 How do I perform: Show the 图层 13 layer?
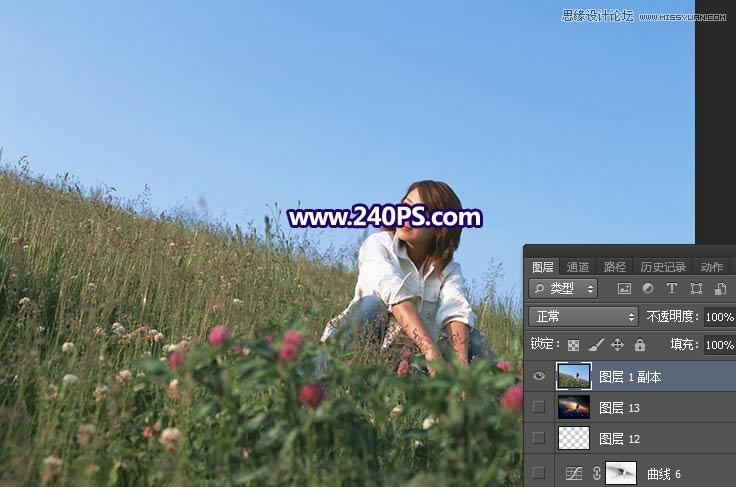539,407
